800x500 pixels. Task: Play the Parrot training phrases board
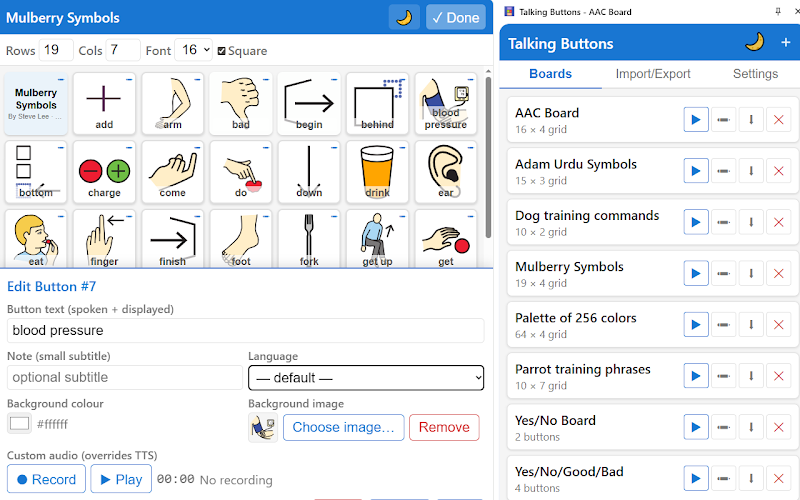point(696,376)
